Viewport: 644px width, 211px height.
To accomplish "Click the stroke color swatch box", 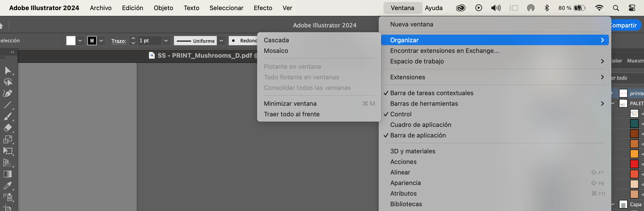I will (92, 41).
